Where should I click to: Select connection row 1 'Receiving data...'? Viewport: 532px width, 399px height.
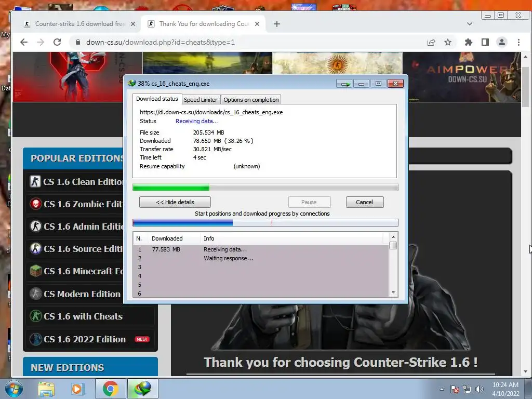[261, 249]
